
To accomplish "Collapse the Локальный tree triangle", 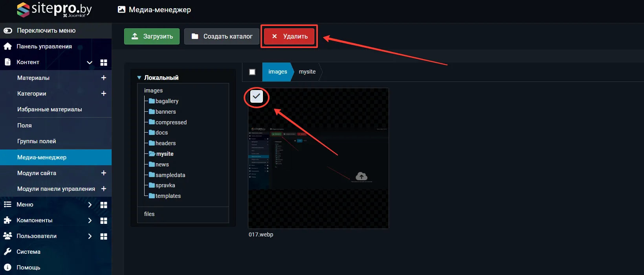I will [139, 78].
